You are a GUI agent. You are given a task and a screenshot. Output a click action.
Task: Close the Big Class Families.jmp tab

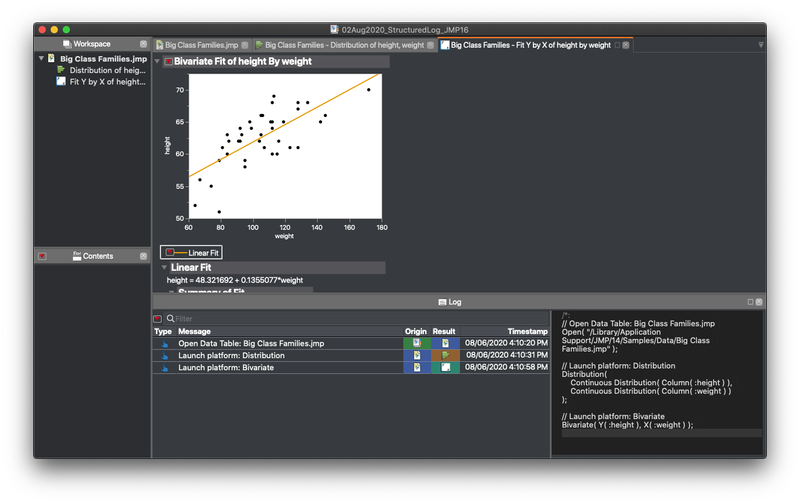point(245,45)
